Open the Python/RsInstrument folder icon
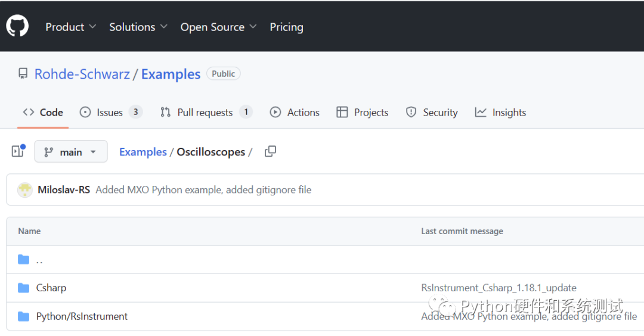Image resolution: width=644 pixels, height=336 pixels. [x=24, y=316]
